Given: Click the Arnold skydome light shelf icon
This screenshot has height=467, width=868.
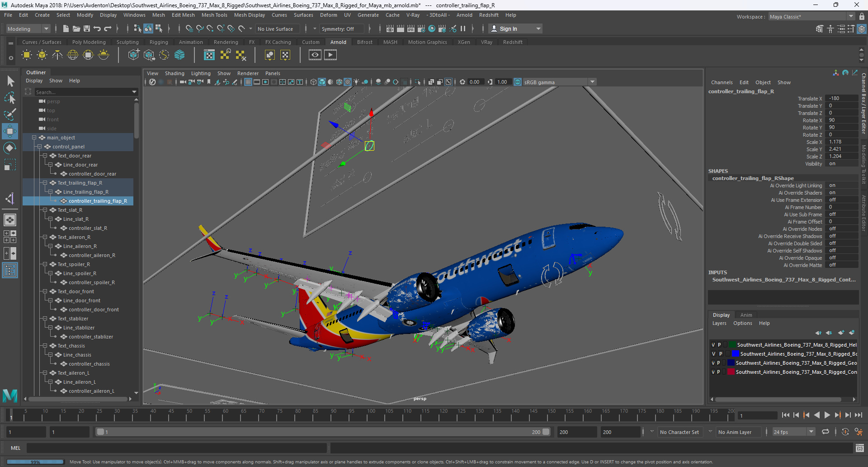Looking at the screenshot, I should (x=73, y=55).
